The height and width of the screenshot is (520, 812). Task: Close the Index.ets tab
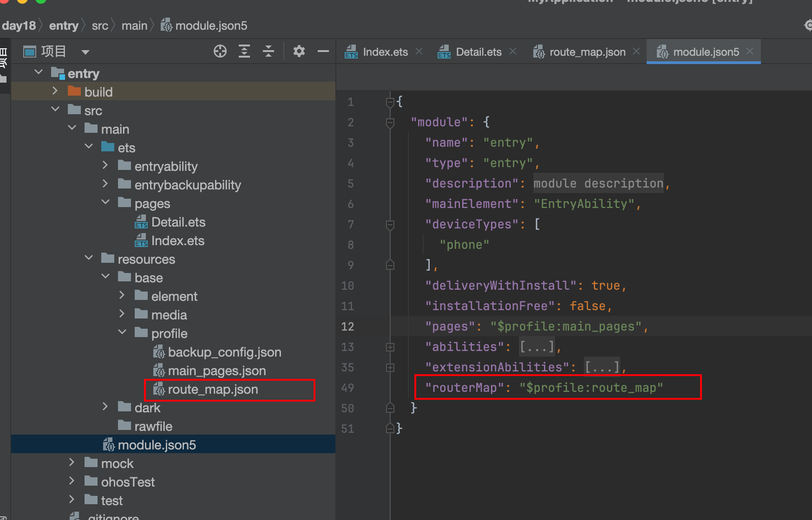pyautogui.click(x=419, y=51)
